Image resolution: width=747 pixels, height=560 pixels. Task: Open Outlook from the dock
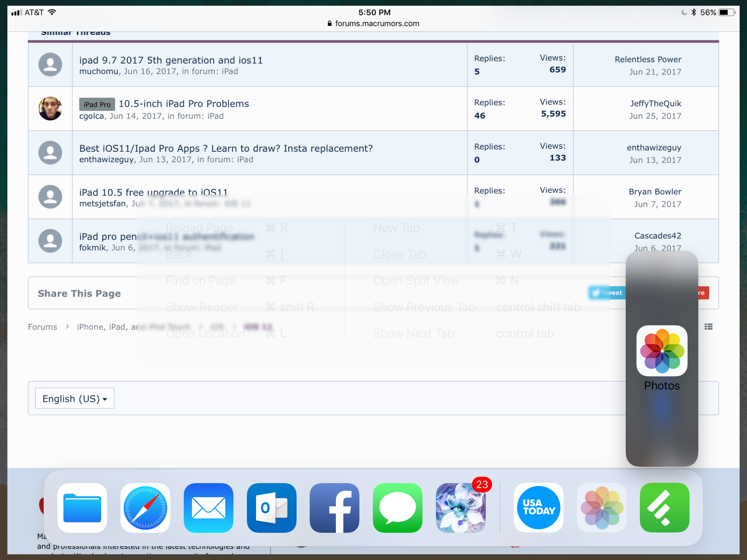coord(271,507)
